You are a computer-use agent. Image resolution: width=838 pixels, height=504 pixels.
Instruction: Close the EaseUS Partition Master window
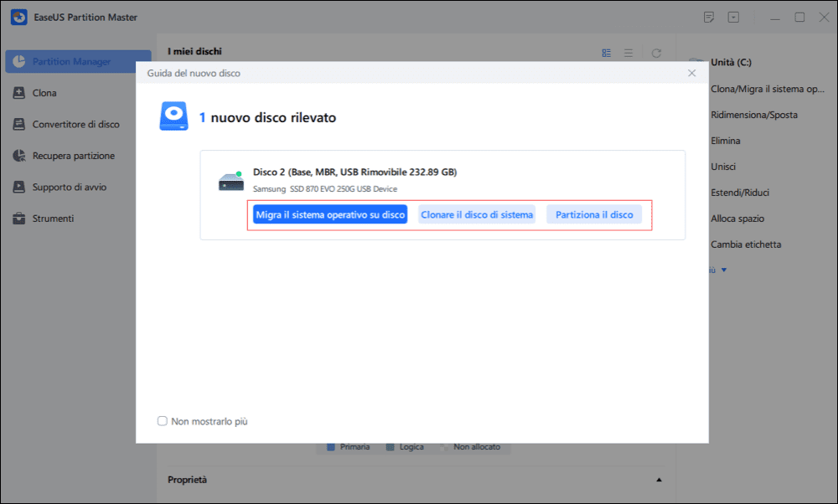(x=824, y=17)
